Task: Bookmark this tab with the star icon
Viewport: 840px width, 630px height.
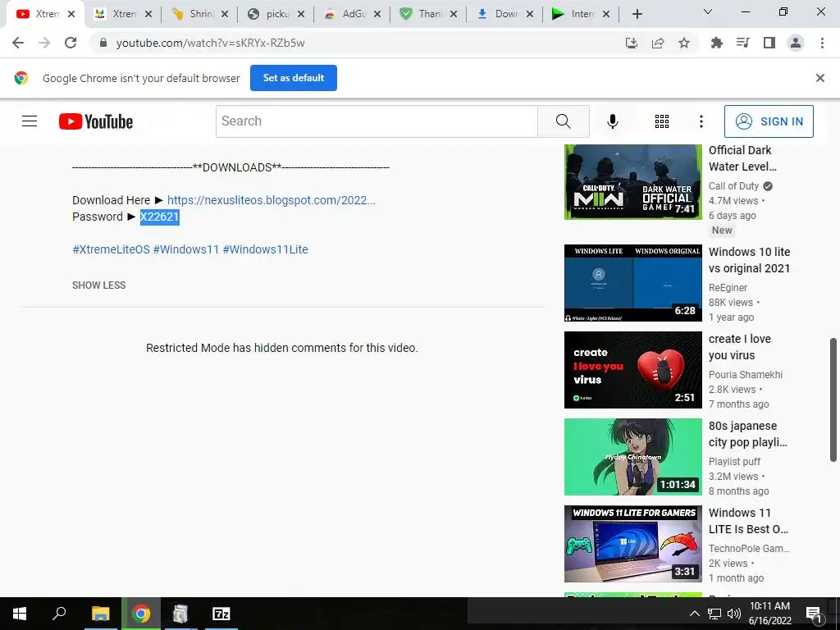Action: 684,43
